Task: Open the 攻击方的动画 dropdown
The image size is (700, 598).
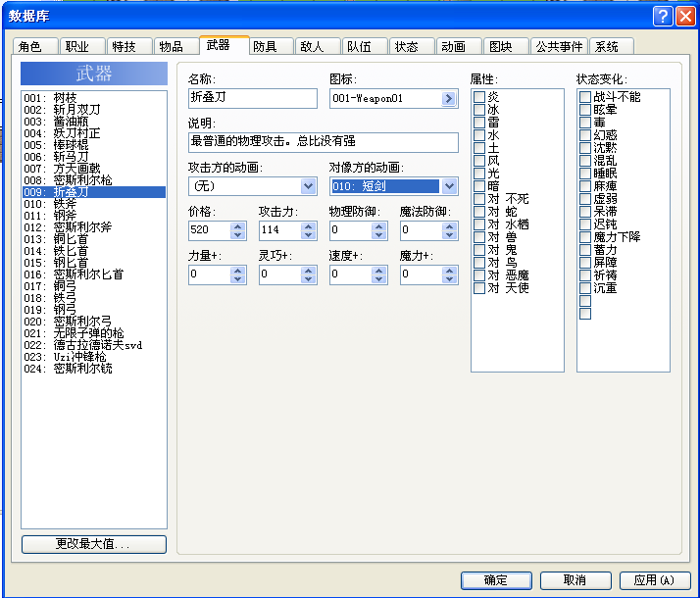Action: [308, 186]
